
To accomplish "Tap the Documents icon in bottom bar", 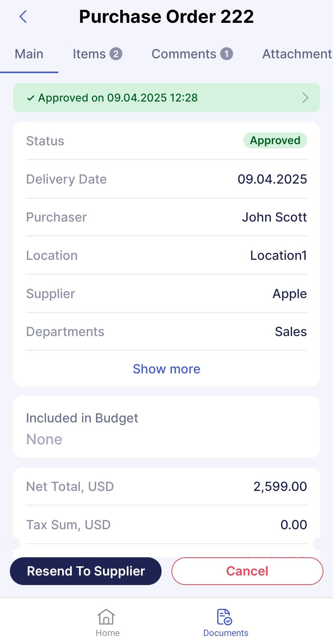I will click(224, 617).
